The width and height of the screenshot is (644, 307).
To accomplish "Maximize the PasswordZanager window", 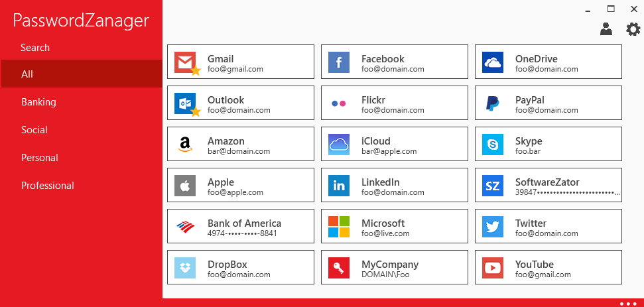I will 611,9.
